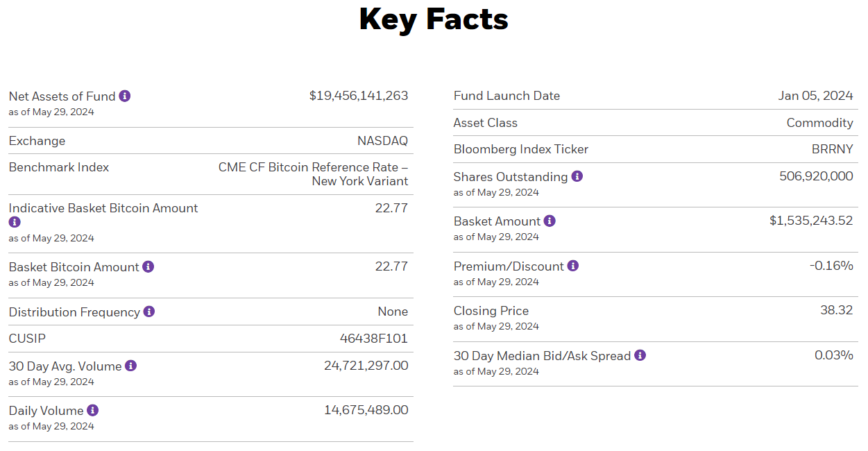Click info icon next to Shares Outstanding
This screenshot has width=868, height=451.
pos(577,176)
